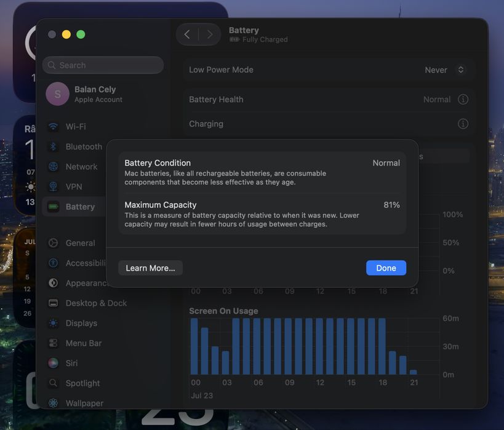Screen dimensions: 504x430
Task: Click the 100% label on battery chart
Action: point(452,214)
